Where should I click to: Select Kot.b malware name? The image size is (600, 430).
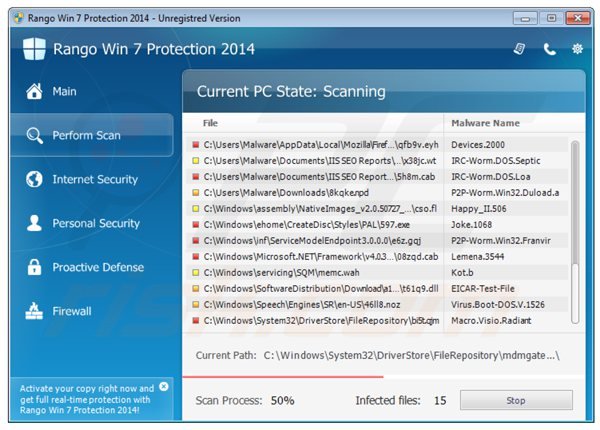point(462,273)
